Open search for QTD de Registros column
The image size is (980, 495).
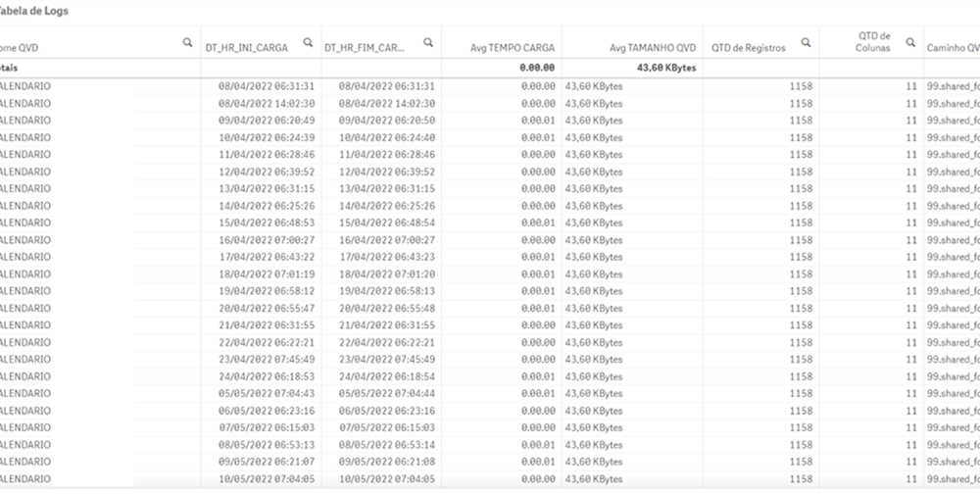(x=806, y=43)
